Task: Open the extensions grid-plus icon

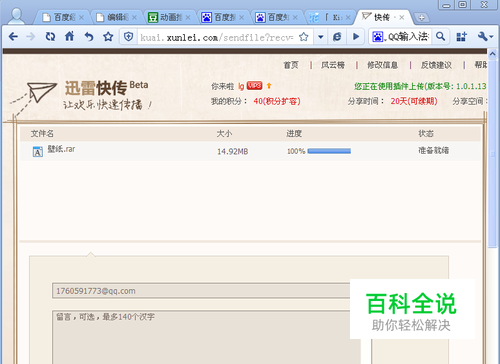Action: (x=462, y=37)
